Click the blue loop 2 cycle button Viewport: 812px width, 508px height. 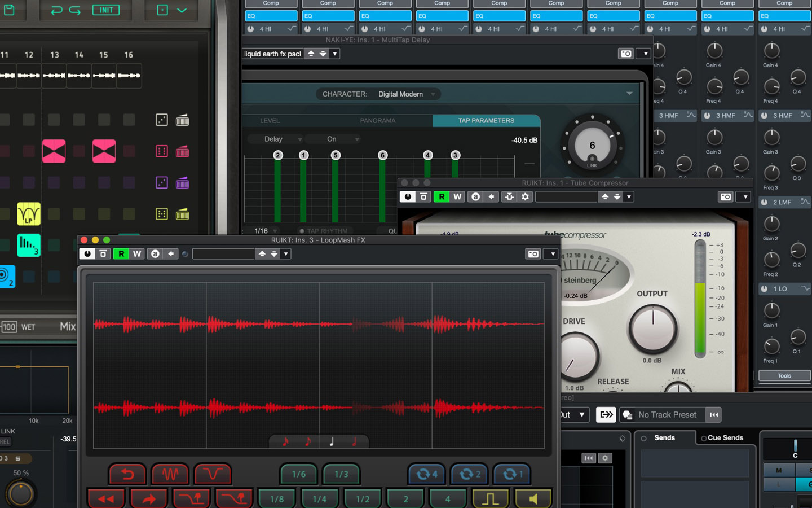(x=470, y=474)
